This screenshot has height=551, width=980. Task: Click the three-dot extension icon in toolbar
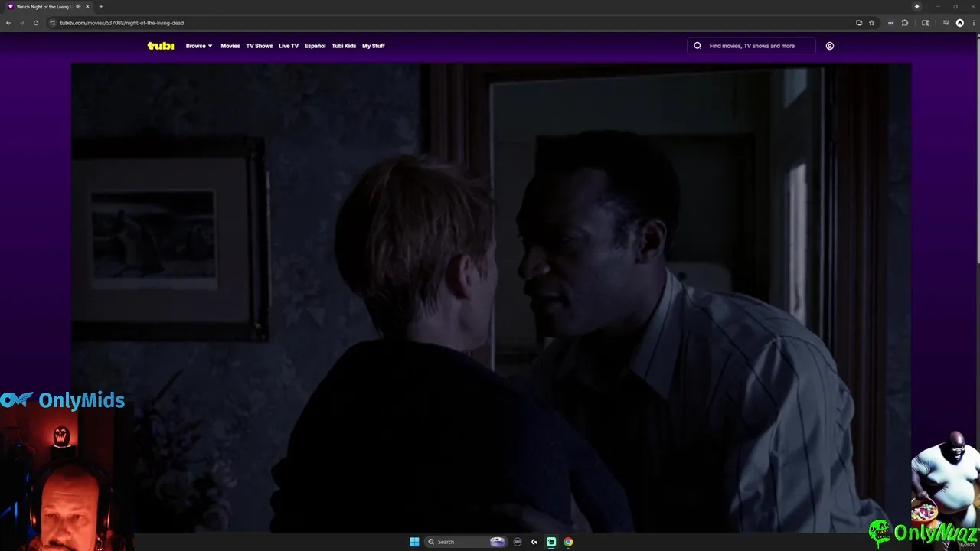pyautogui.click(x=890, y=23)
